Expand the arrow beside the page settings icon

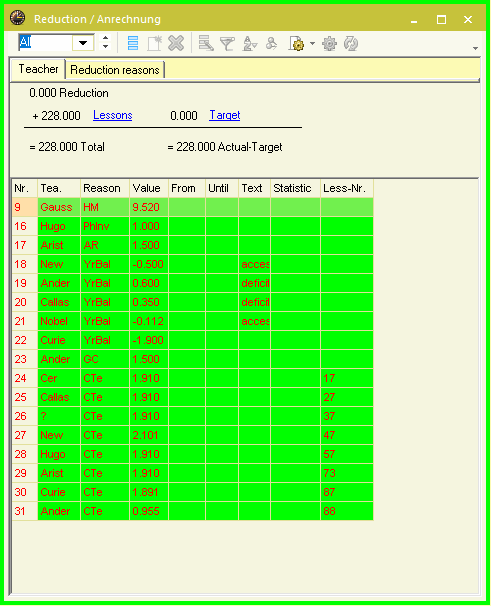(x=312, y=43)
